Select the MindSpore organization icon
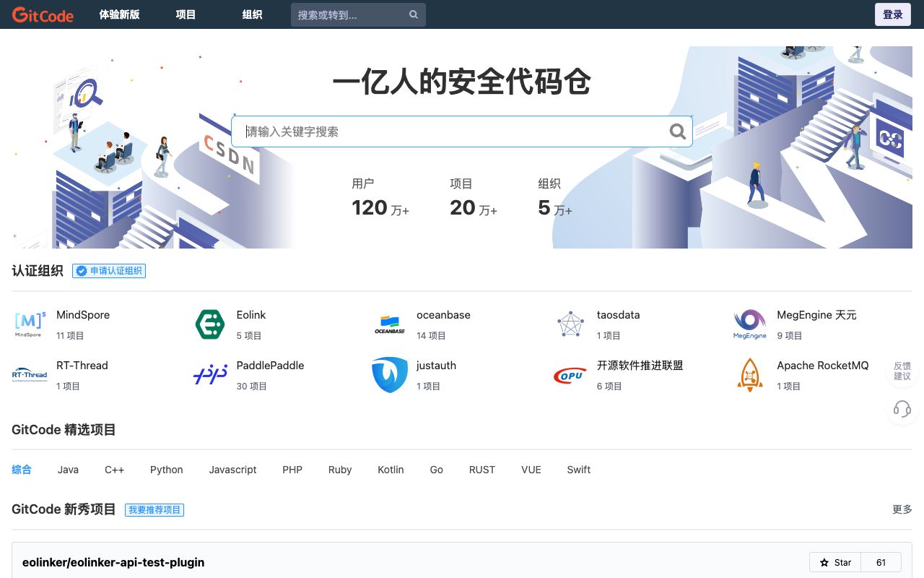This screenshot has width=924, height=578. [x=29, y=324]
